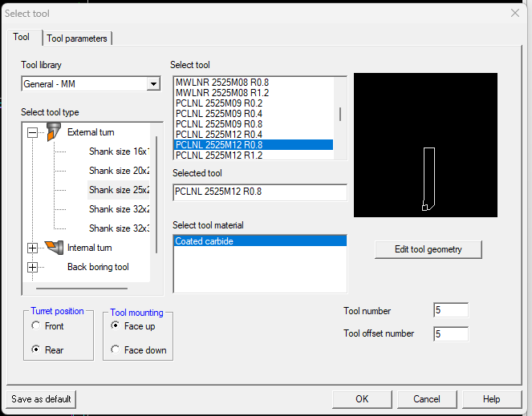
Task: Select Shank size 16x tree item
Action: point(119,151)
